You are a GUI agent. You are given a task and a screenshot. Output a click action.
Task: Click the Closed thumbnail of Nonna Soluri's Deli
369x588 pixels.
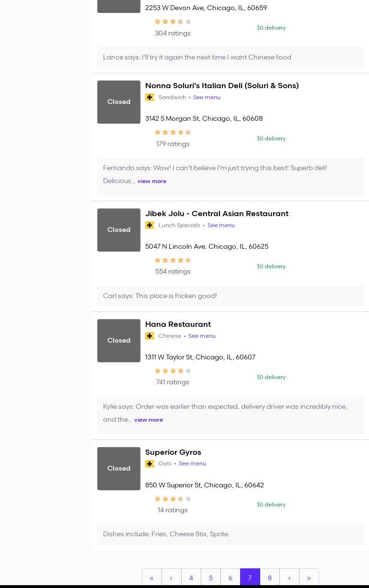[x=119, y=102]
